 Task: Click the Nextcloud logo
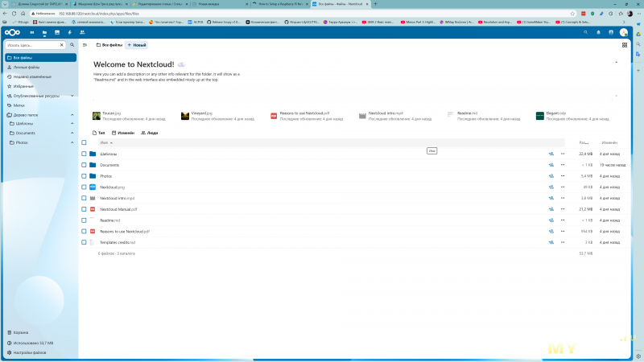tap(14, 32)
